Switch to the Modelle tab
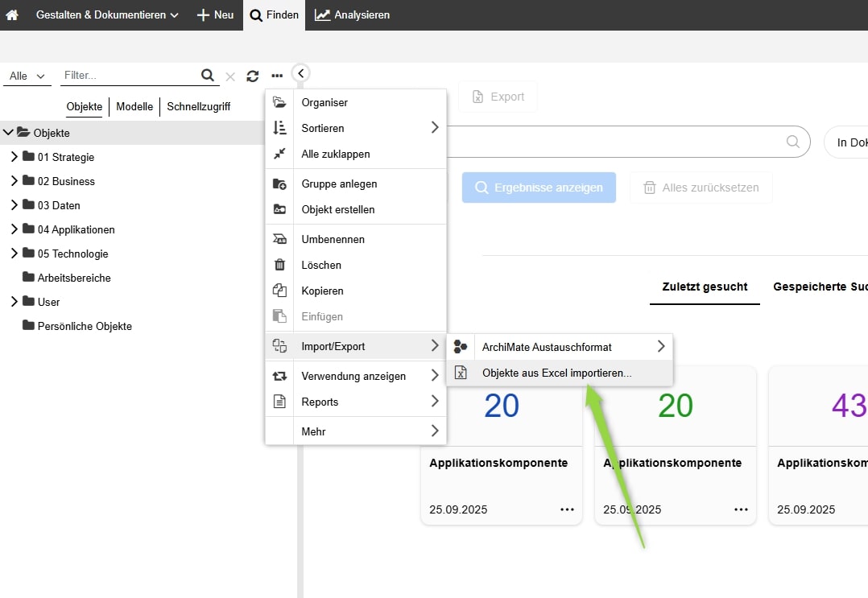 [134, 106]
